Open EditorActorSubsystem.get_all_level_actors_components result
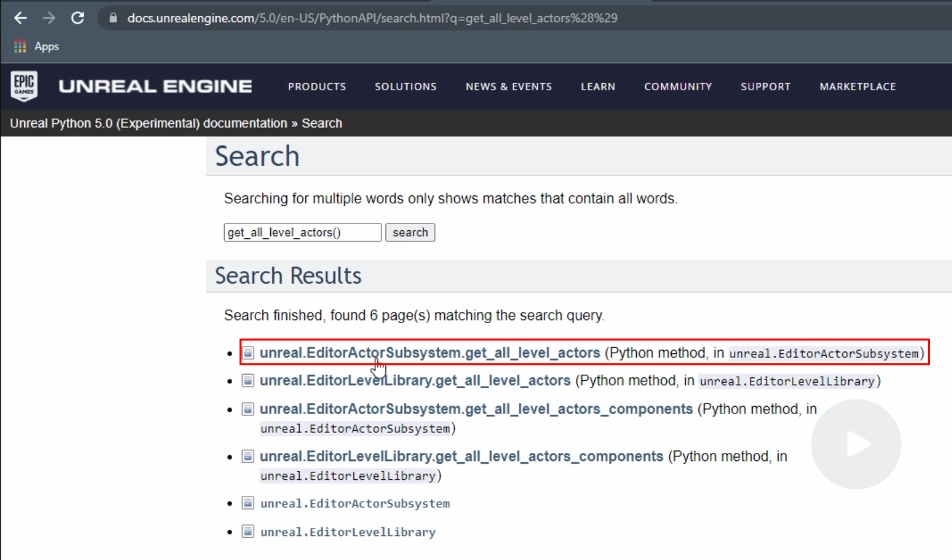The height and width of the screenshot is (560, 952). [476, 409]
